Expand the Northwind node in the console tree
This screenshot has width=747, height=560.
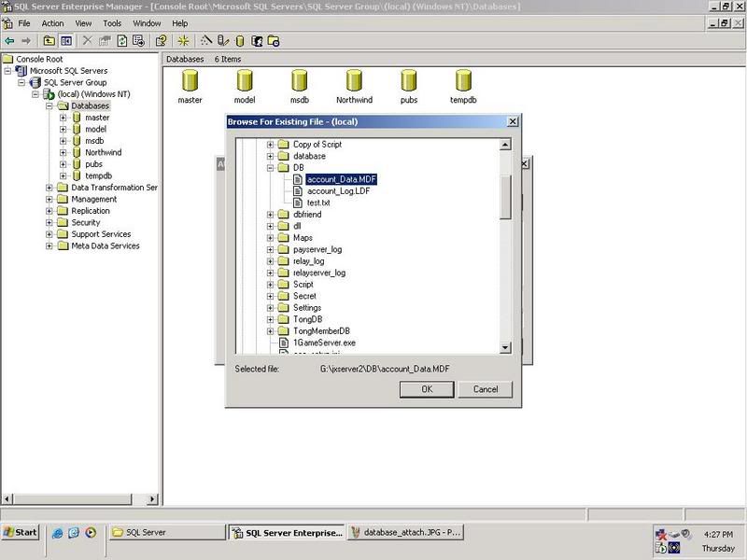[x=63, y=152]
